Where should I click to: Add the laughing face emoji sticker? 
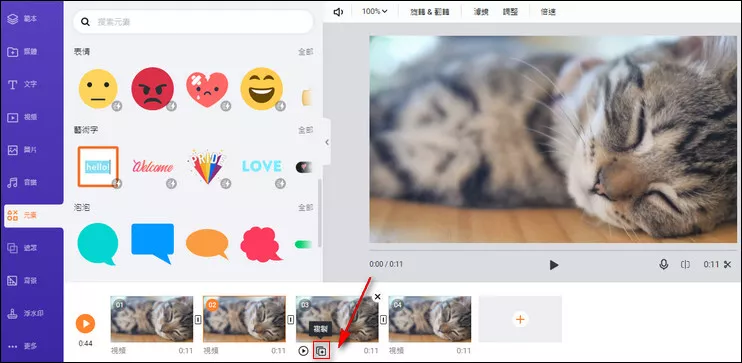click(262, 89)
